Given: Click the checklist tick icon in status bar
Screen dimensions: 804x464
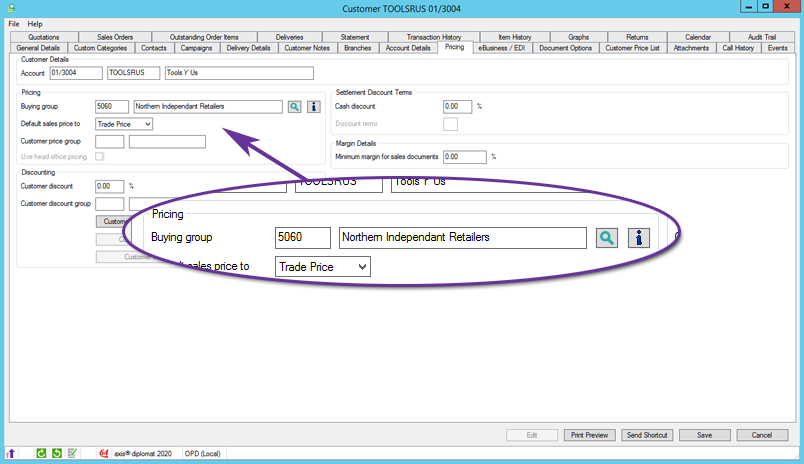Looking at the screenshot, I should [x=72, y=453].
